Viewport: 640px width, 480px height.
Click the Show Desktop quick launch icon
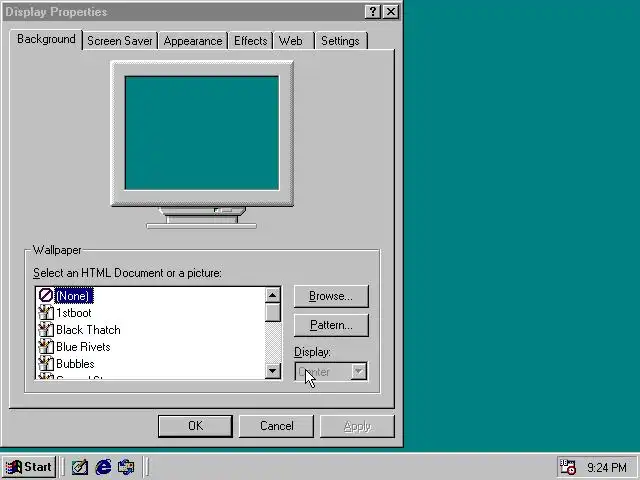[x=80, y=467]
